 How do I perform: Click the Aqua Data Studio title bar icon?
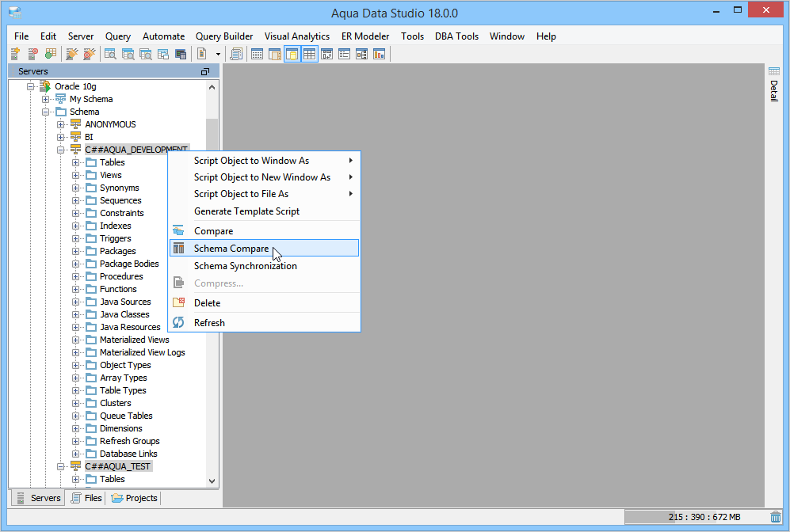(14, 13)
